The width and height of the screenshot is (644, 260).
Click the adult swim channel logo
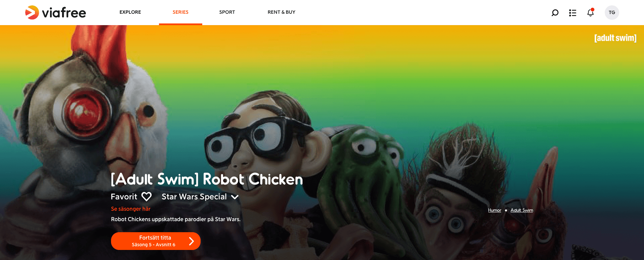615,38
